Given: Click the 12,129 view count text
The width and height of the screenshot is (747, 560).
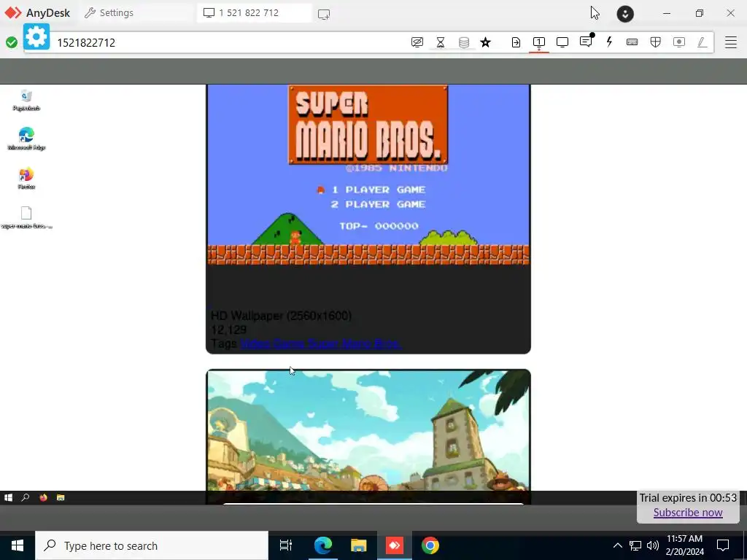Looking at the screenshot, I should tap(228, 330).
